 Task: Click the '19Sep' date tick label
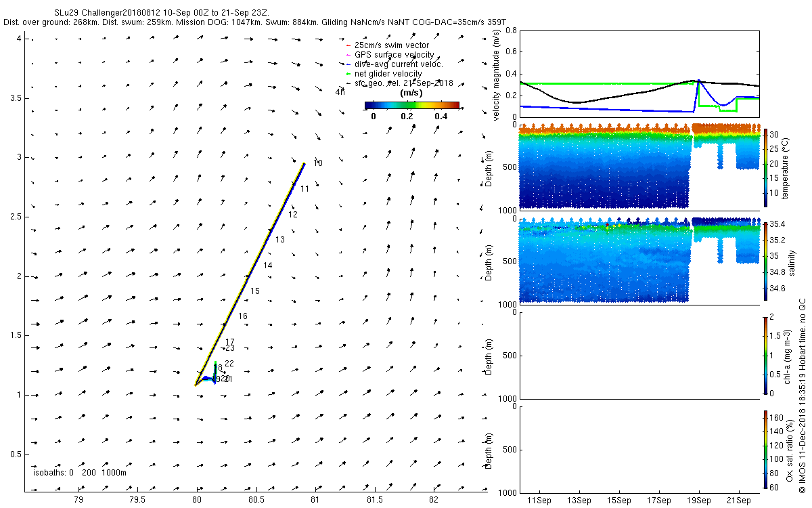click(x=699, y=501)
